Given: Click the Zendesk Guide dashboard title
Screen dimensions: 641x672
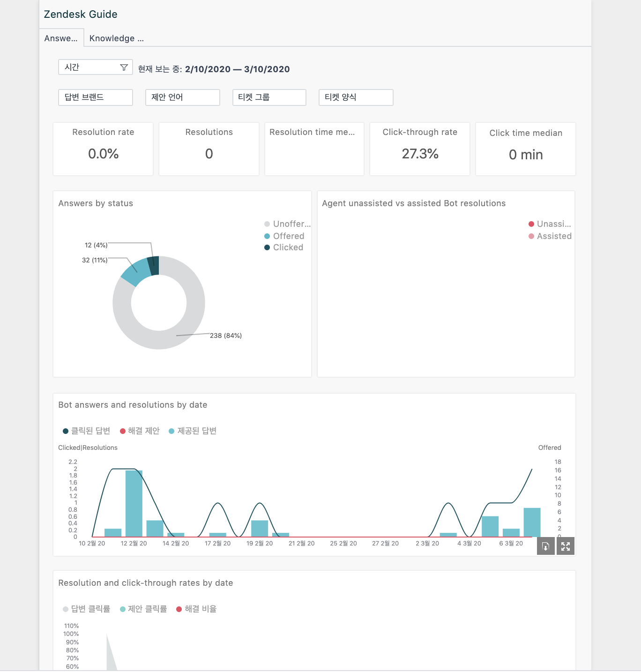Looking at the screenshot, I should (x=81, y=14).
